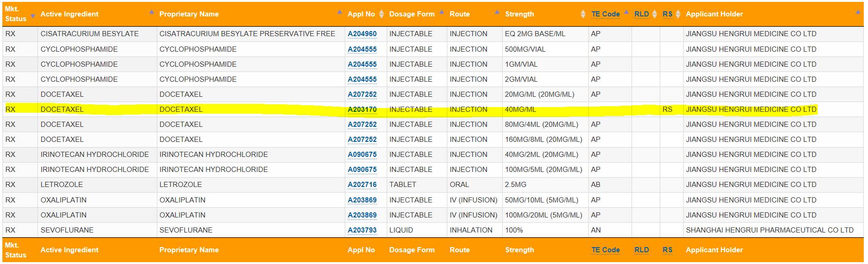Sort by Applicant Holder arrow icon
This screenshot has width=868, height=264.
coord(858,12)
